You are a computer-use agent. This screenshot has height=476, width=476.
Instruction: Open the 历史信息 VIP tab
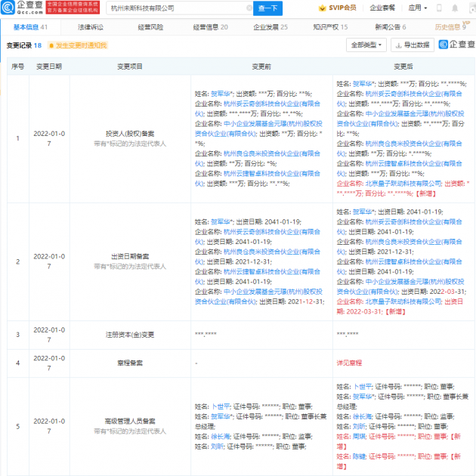pyautogui.click(x=452, y=26)
